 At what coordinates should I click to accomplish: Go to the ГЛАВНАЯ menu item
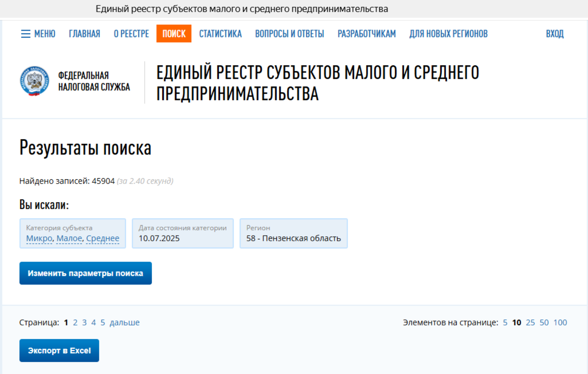(84, 34)
